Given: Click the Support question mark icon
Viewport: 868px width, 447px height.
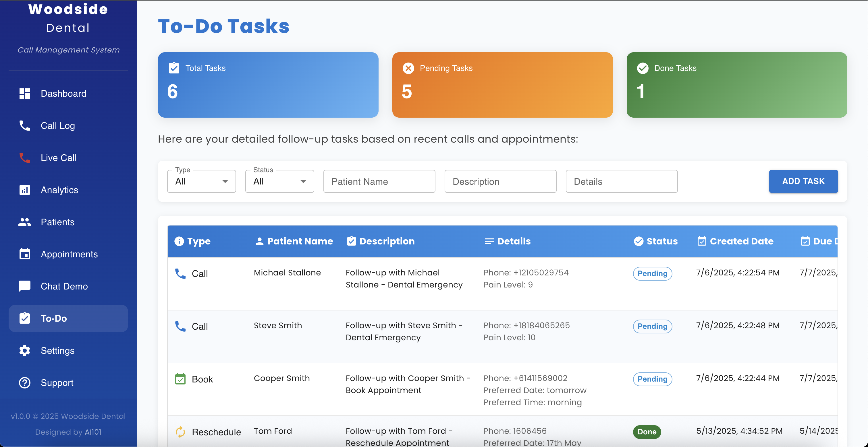Looking at the screenshot, I should pos(25,382).
